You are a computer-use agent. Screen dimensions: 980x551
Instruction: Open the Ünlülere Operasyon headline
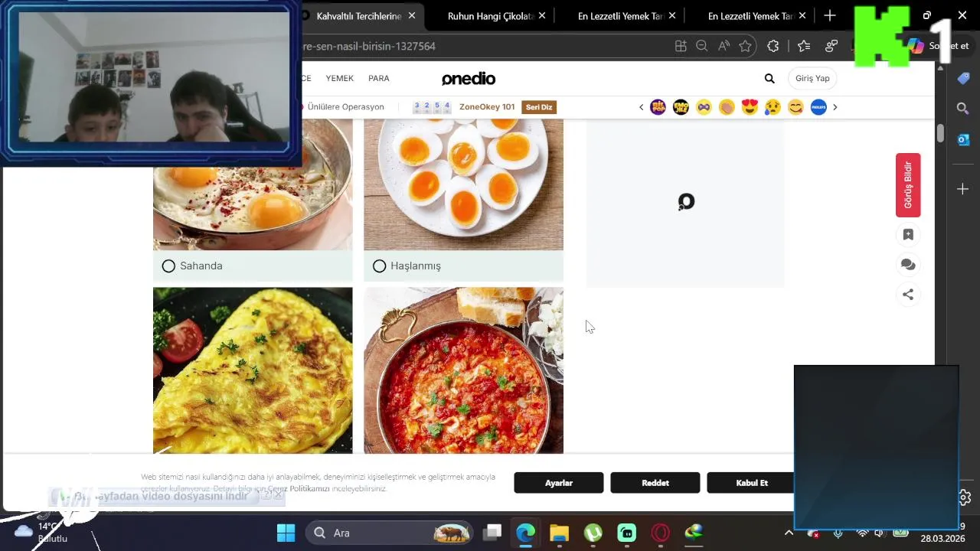click(x=346, y=107)
